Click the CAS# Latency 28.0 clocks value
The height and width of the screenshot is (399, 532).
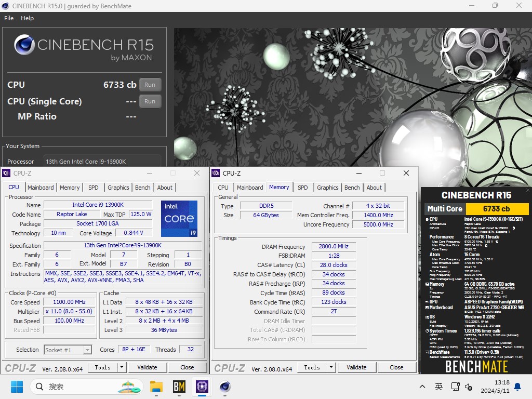pyautogui.click(x=334, y=265)
